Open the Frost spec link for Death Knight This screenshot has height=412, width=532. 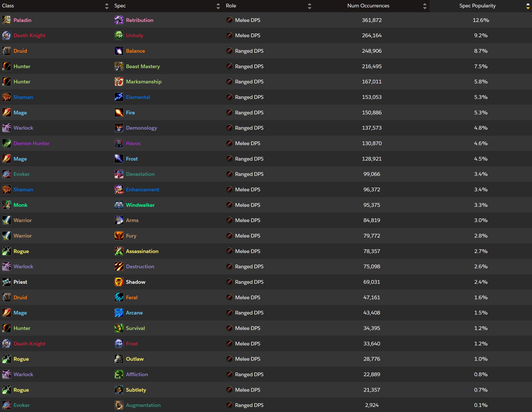point(132,344)
